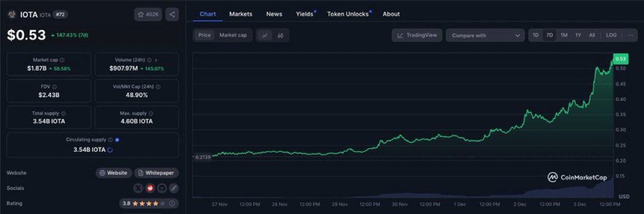
Task: Open the IOTA Website link
Action: pos(114,173)
